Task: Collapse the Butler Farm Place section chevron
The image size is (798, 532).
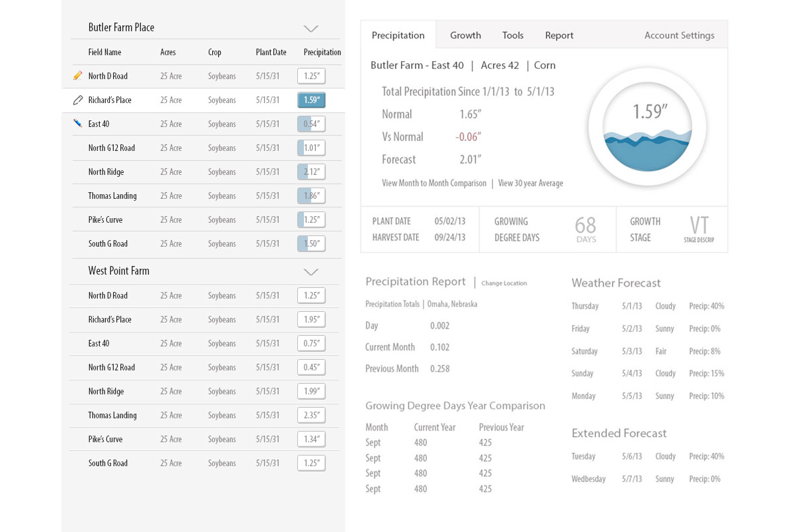Action: (311, 29)
